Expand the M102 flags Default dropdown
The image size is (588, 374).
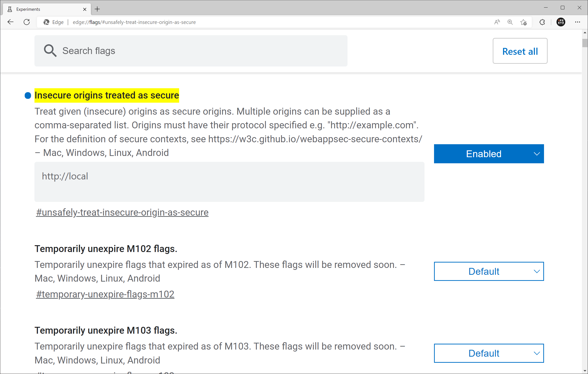[489, 271]
